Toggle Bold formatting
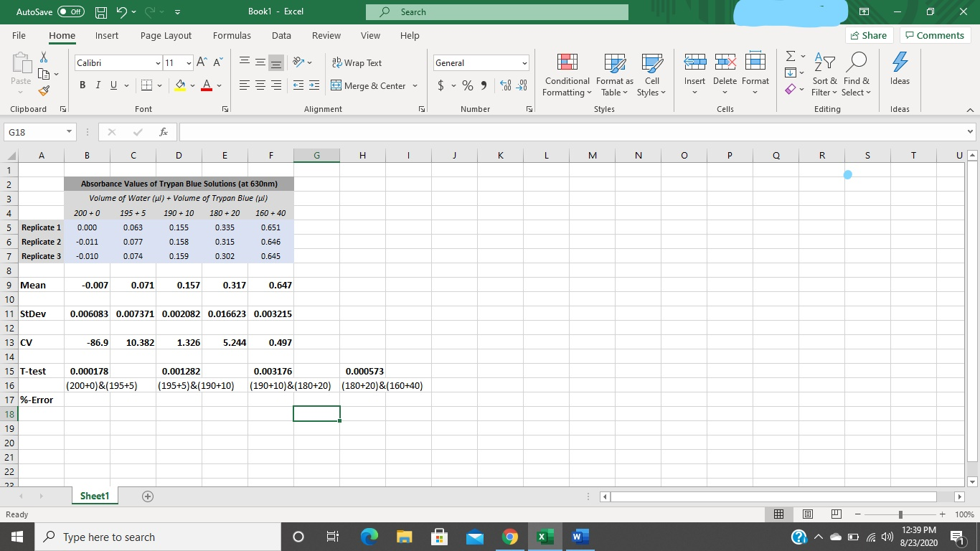Image resolution: width=980 pixels, height=551 pixels. click(x=84, y=85)
